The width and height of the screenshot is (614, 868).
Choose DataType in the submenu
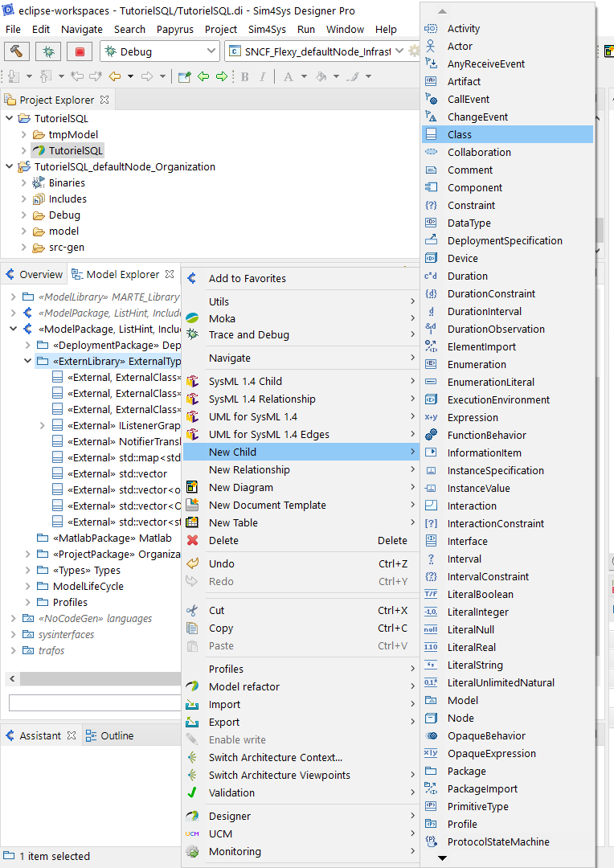coord(508,223)
